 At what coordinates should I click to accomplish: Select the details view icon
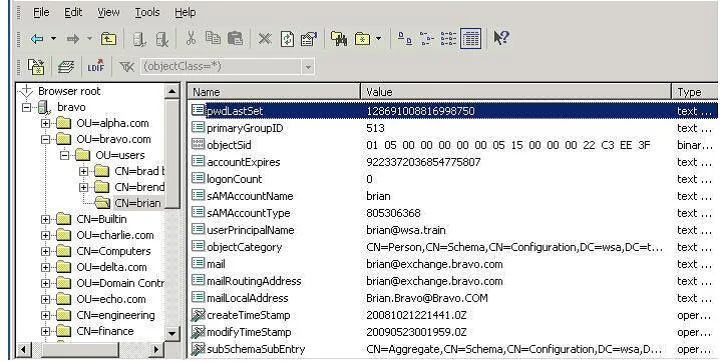(x=470, y=39)
